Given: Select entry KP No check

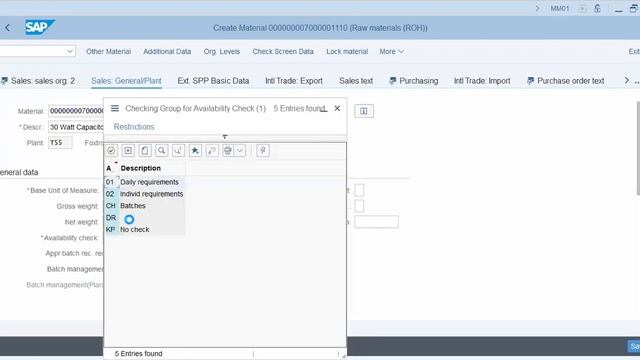Looking at the screenshot, I should point(144,229).
